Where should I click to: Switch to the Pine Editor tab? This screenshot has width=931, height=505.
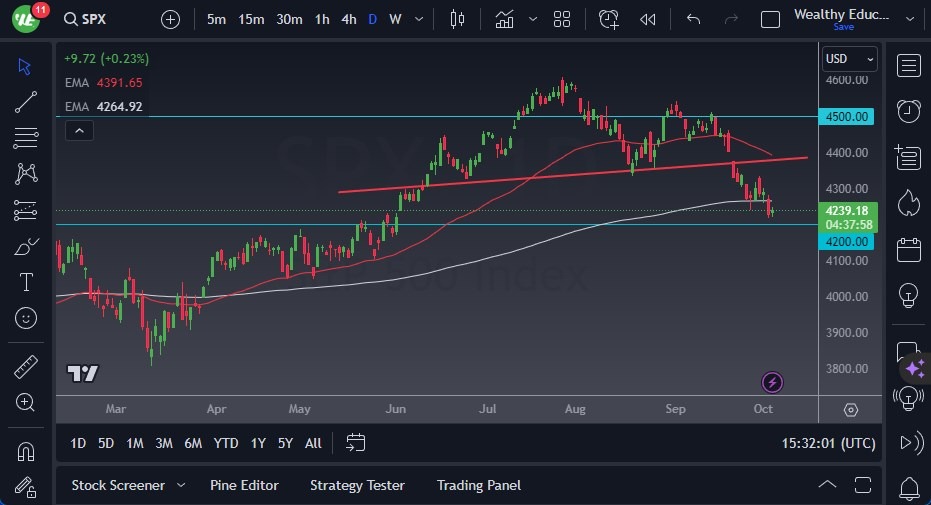[244, 485]
